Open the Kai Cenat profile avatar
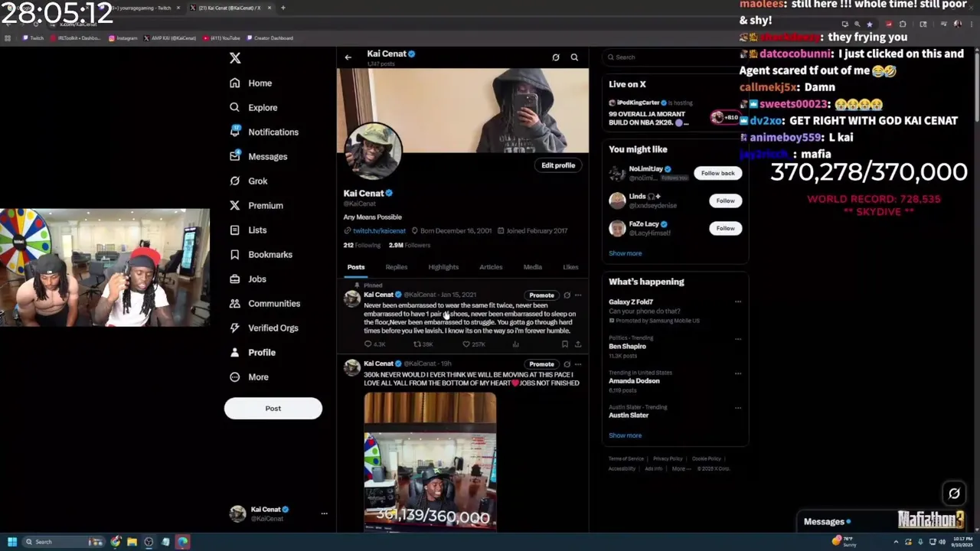The image size is (980, 551). [374, 152]
